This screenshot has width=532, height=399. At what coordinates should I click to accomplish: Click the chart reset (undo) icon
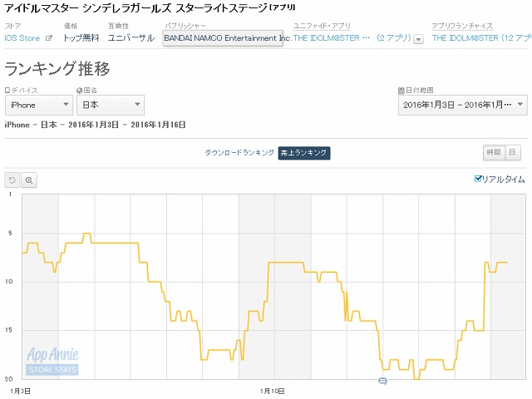coord(12,180)
